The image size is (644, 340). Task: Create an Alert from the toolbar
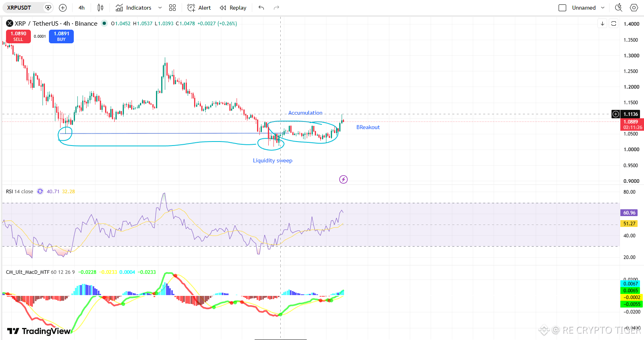point(199,8)
